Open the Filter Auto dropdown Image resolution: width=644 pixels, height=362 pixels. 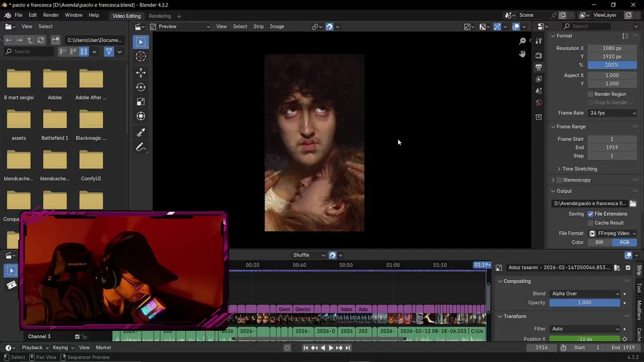[585, 329]
